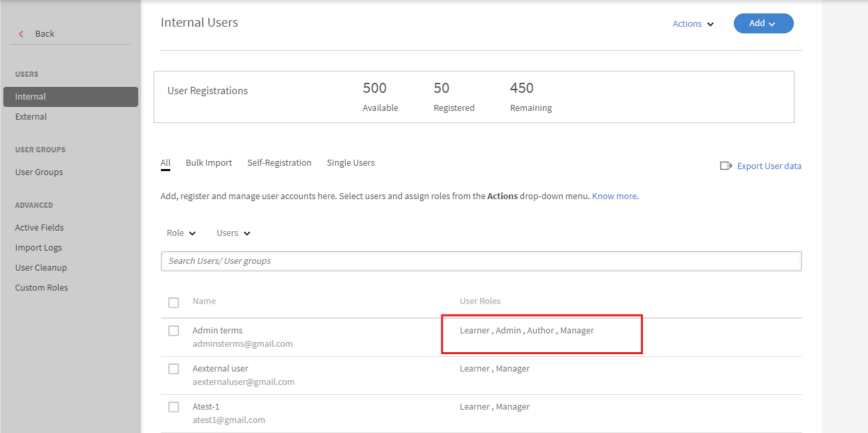Click the Export User data link
868x433 pixels.
pos(769,166)
